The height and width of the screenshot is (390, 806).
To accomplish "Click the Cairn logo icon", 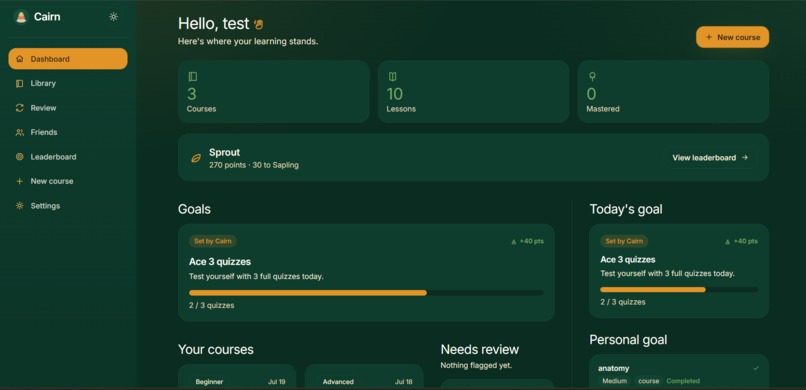I will (x=21, y=17).
